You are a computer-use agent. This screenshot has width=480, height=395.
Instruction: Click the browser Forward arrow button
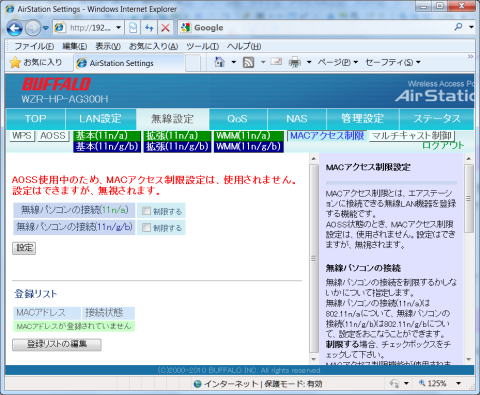pos(32,28)
